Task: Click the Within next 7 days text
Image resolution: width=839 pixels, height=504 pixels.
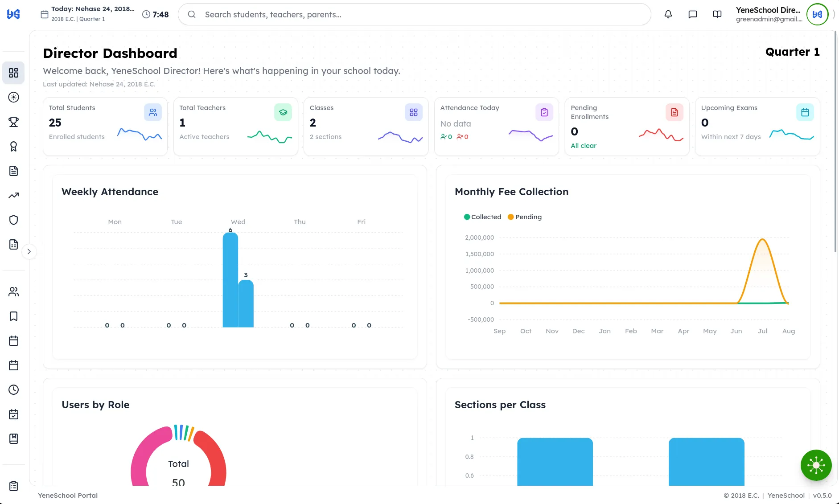Action: point(731,137)
